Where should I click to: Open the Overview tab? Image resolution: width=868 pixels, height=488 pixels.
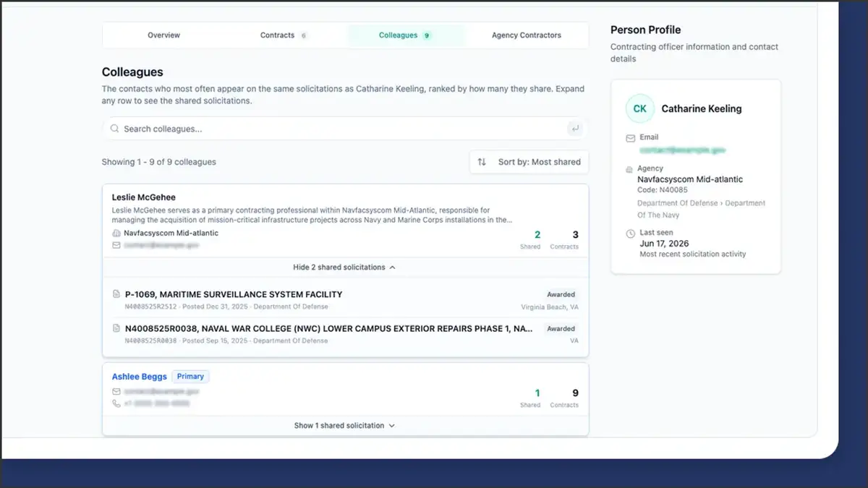[163, 35]
